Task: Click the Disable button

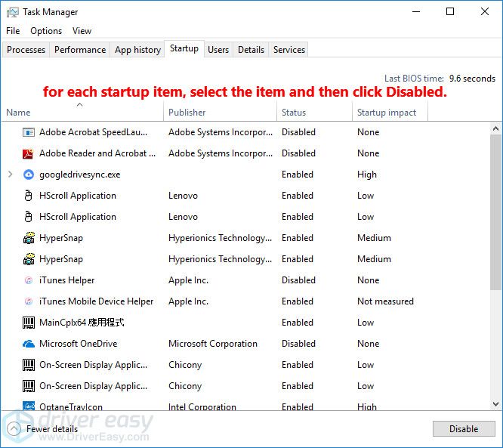Action: pos(463,429)
